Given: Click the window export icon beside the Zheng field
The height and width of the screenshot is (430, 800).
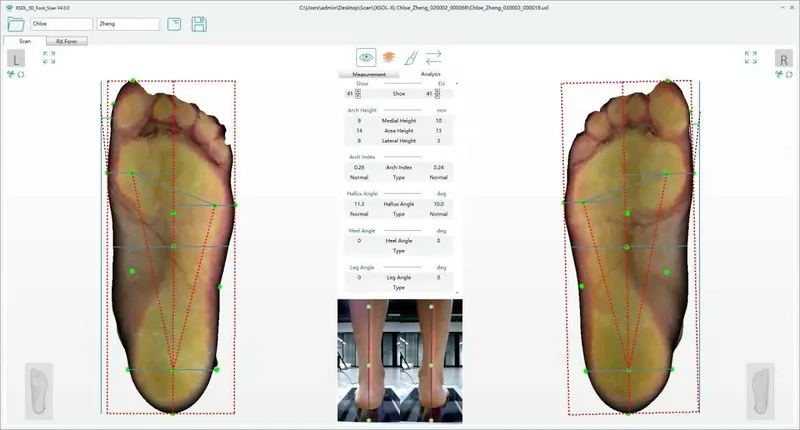Looking at the screenshot, I should point(174,24).
